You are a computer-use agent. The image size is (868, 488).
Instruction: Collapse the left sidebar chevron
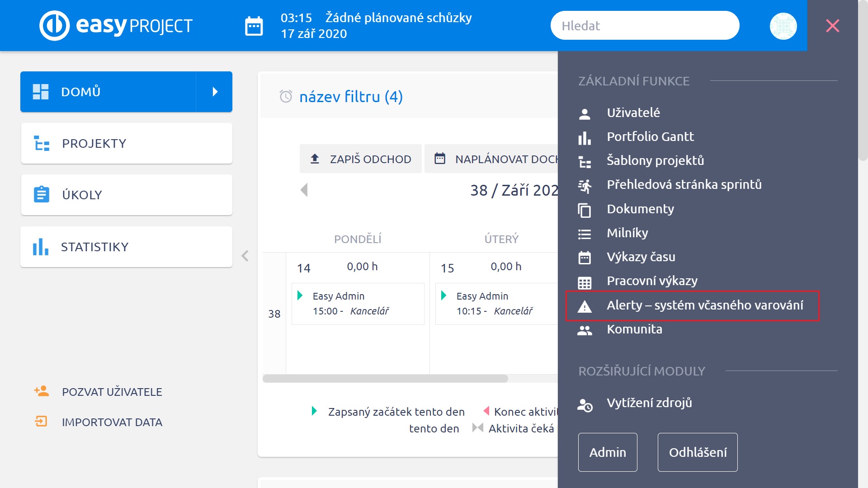[245, 256]
